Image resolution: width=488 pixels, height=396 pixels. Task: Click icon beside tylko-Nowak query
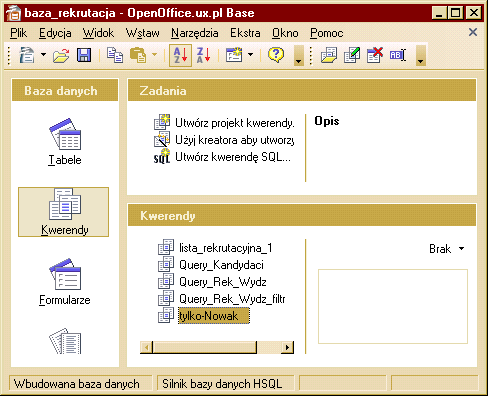click(x=166, y=315)
